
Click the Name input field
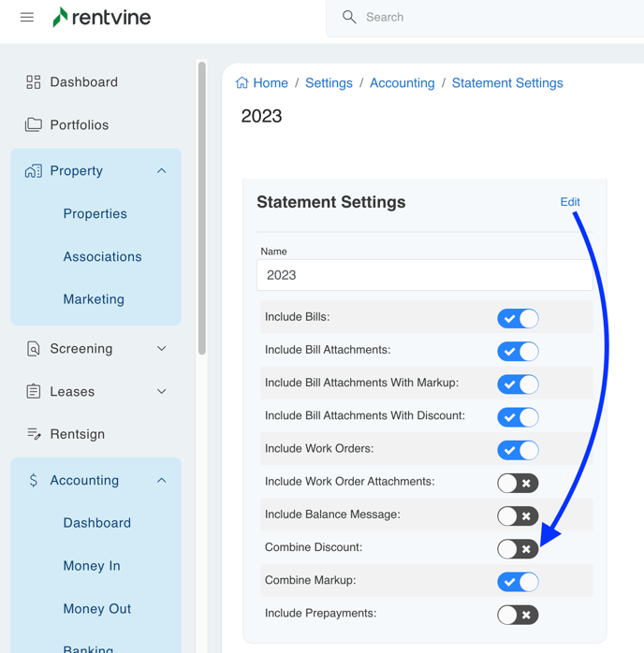point(424,275)
